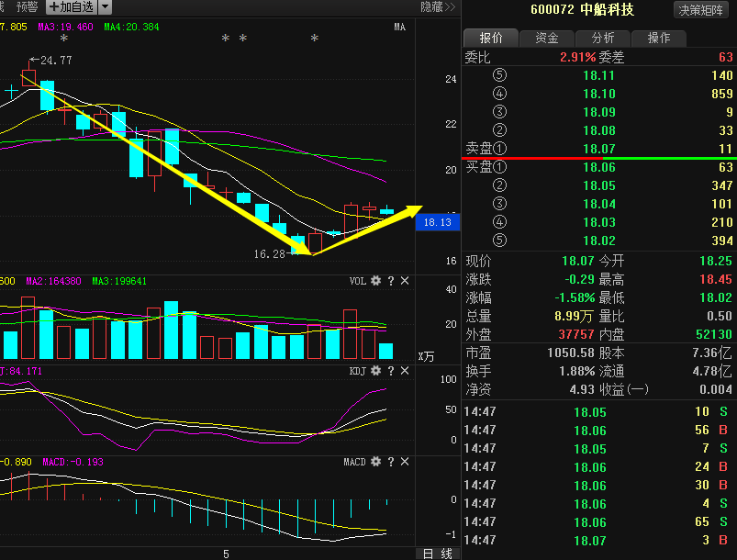
Task: Click the blue 18.13 price tag on the axis
Action: click(x=438, y=222)
